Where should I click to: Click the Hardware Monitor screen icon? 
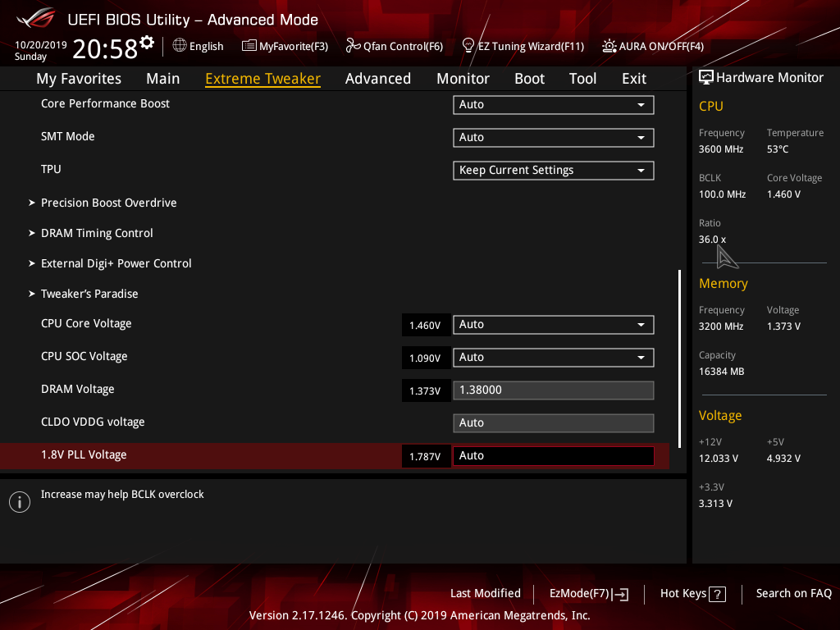coord(705,77)
